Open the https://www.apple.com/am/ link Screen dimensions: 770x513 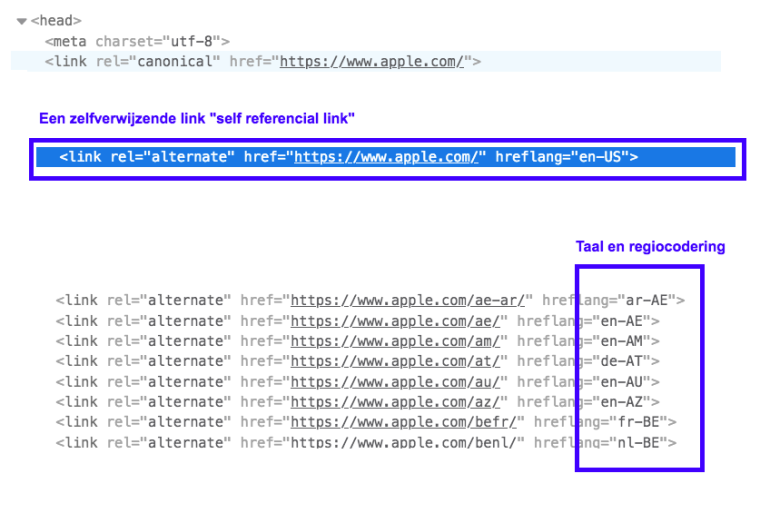[395, 341]
